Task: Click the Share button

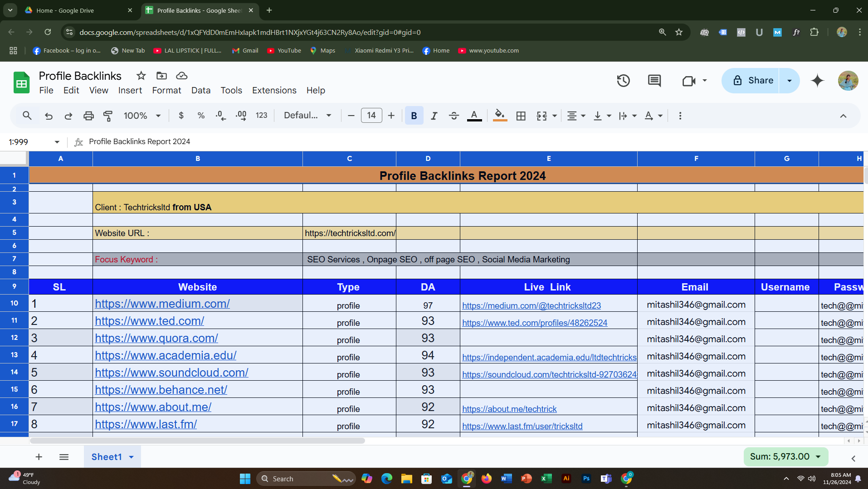Action: click(751, 81)
